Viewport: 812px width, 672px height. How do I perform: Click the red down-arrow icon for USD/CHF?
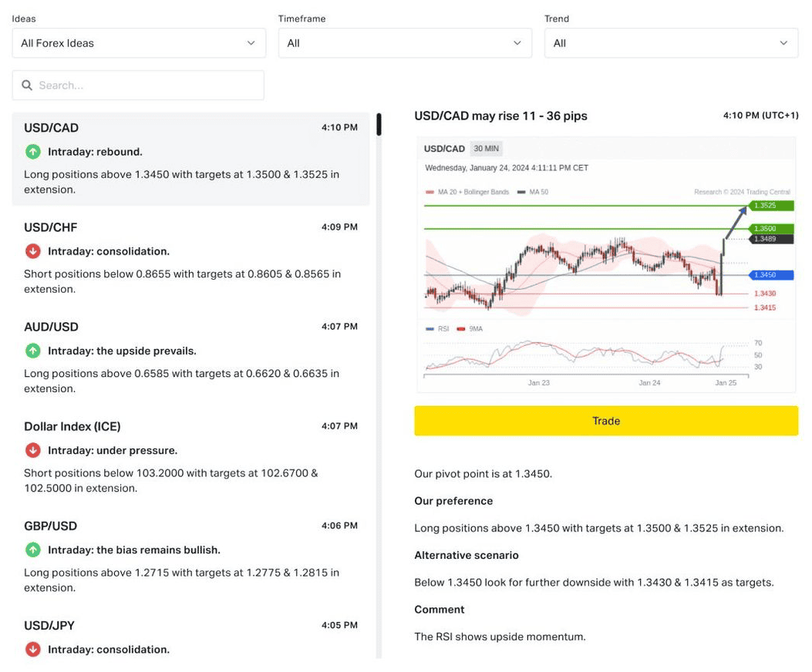click(x=33, y=251)
